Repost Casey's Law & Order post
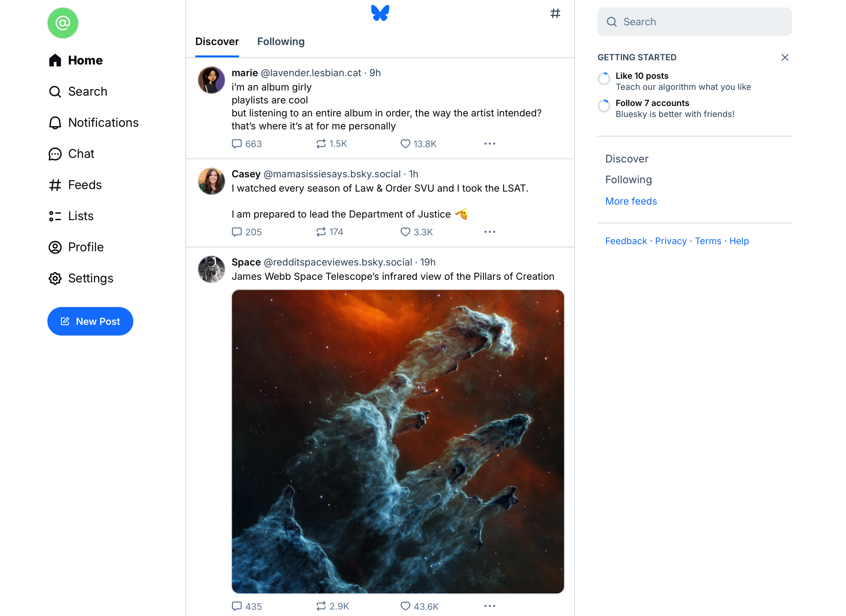The image size is (846, 616). coord(321,232)
